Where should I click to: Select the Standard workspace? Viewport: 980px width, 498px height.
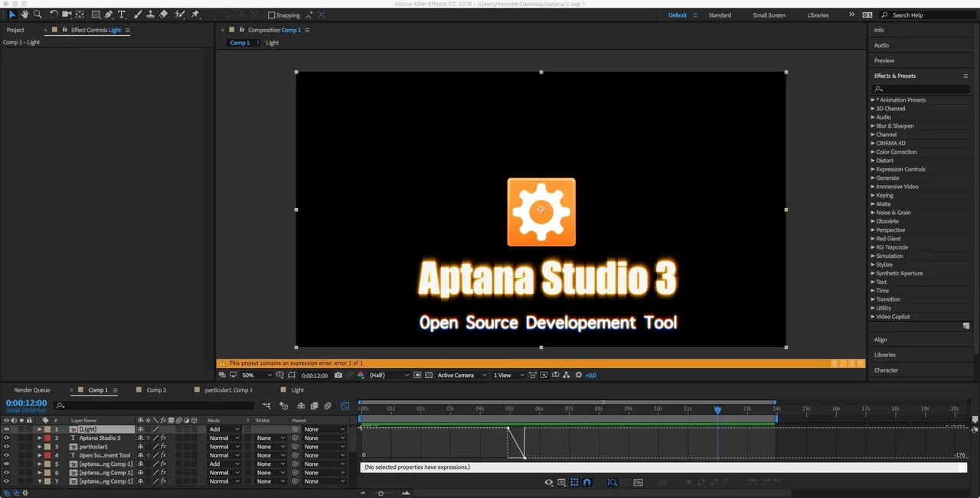720,15
